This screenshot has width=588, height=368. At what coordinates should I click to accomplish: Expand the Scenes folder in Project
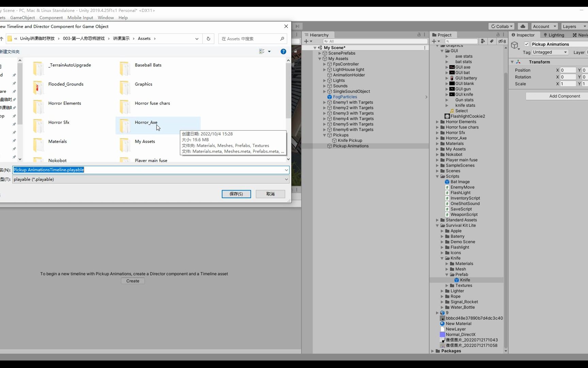438,171
